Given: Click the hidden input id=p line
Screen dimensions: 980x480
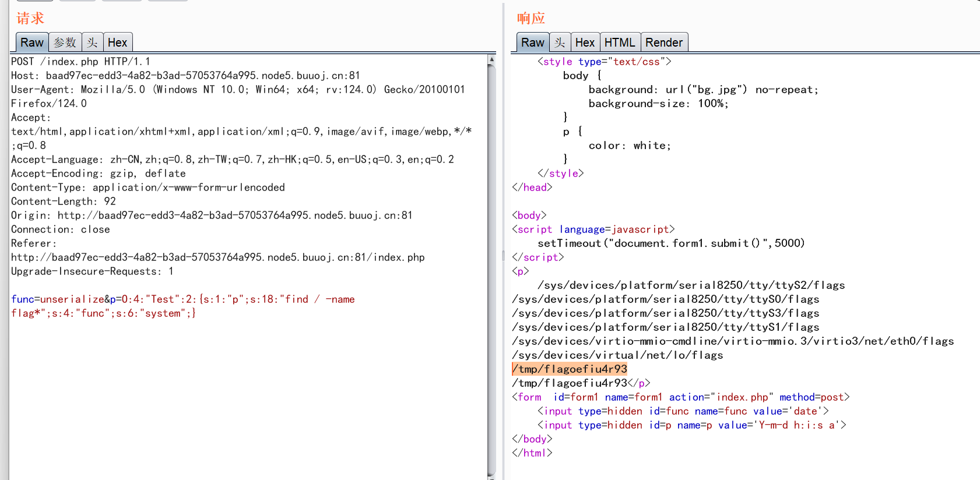Looking at the screenshot, I should (692, 425).
